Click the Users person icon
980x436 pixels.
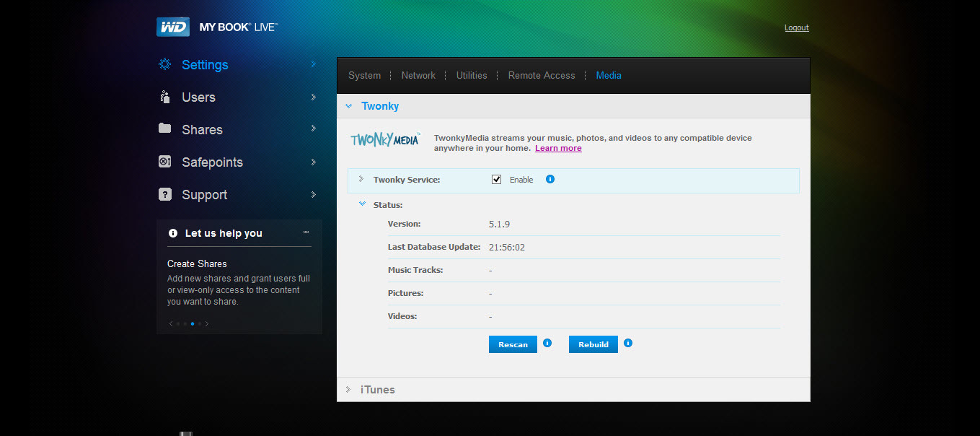[165, 97]
